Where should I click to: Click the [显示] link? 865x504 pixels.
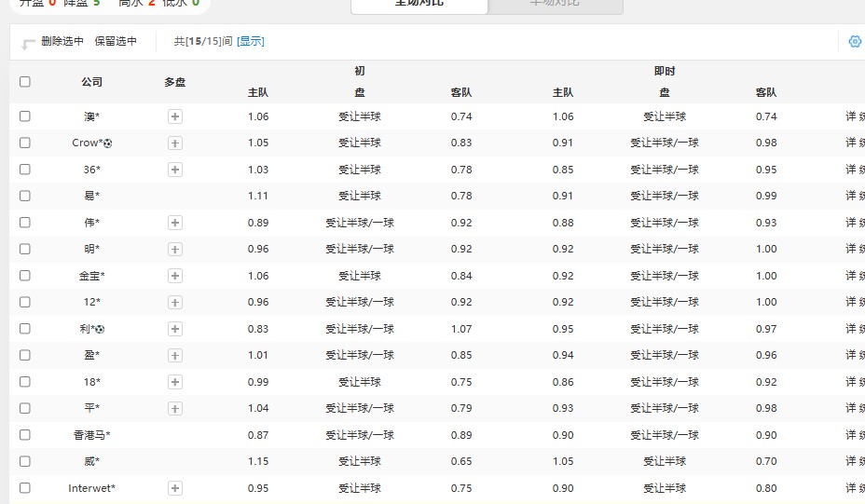(x=250, y=41)
